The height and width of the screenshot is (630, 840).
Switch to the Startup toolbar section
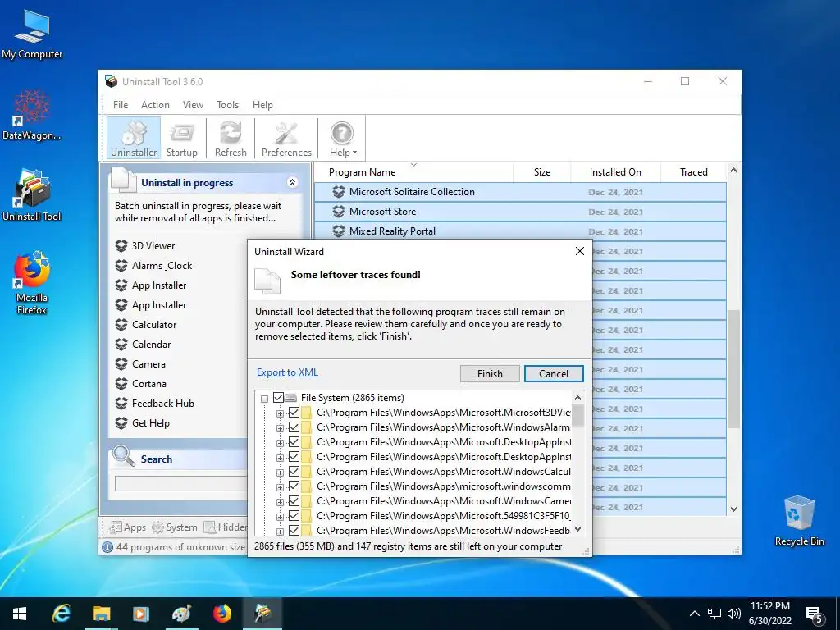point(181,138)
